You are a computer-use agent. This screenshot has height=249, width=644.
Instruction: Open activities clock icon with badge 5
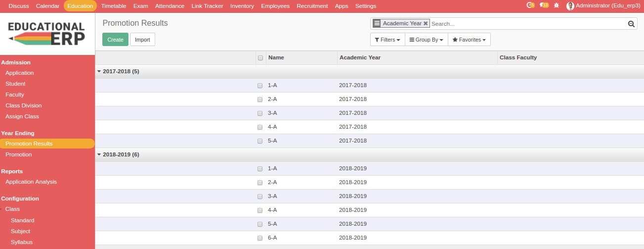coord(531,5)
